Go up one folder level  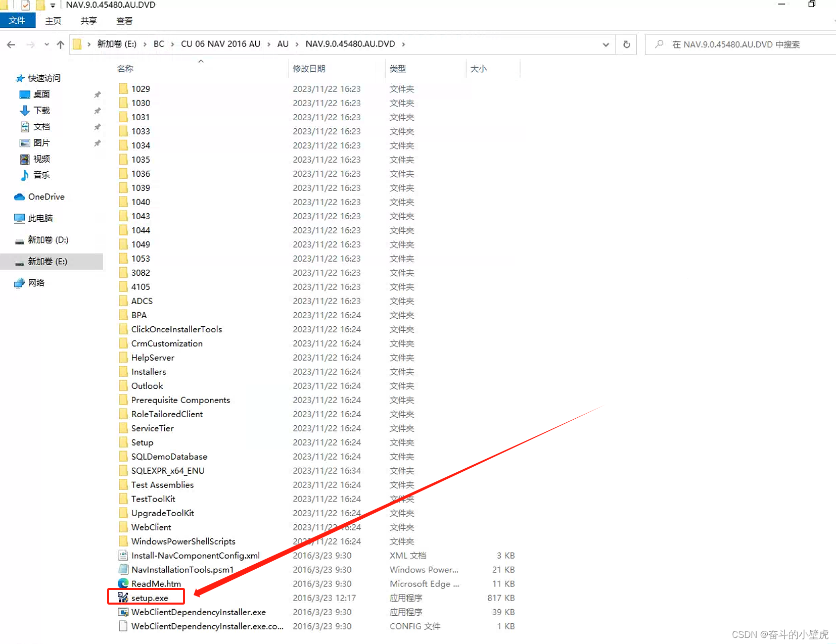pyautogui.click(x=61, y=44)
